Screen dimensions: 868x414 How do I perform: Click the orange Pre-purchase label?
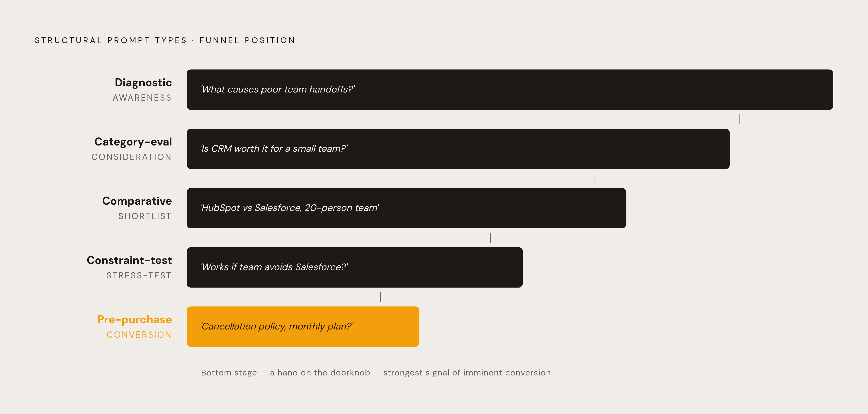tap(135, 319)
